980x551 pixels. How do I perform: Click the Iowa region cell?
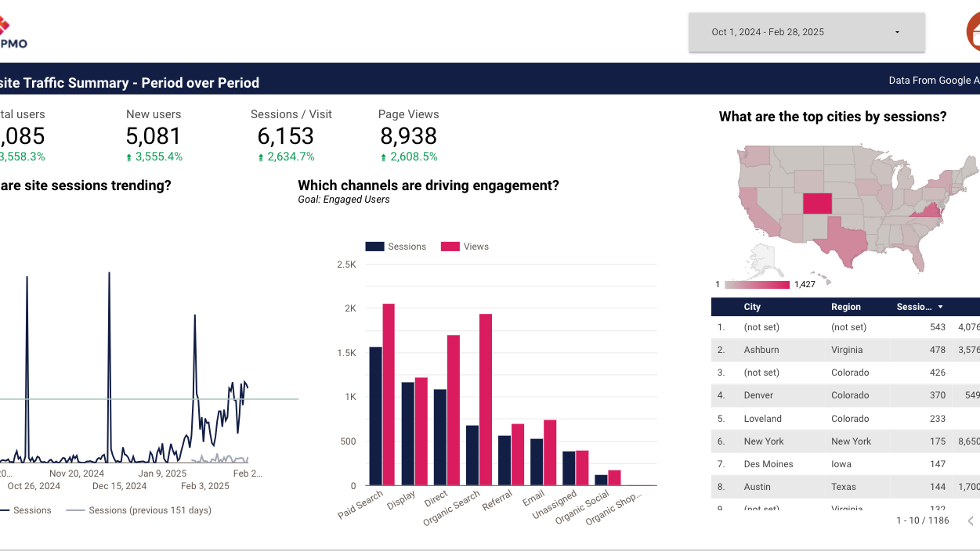tap(841, 464)
